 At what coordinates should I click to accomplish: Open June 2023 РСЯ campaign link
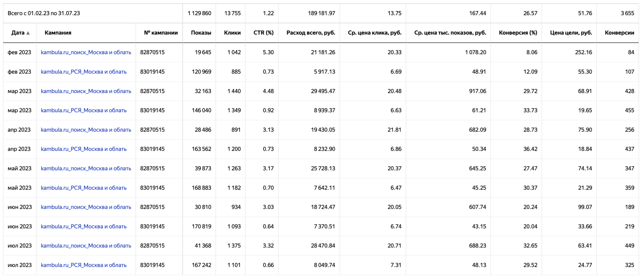[84, 226]
